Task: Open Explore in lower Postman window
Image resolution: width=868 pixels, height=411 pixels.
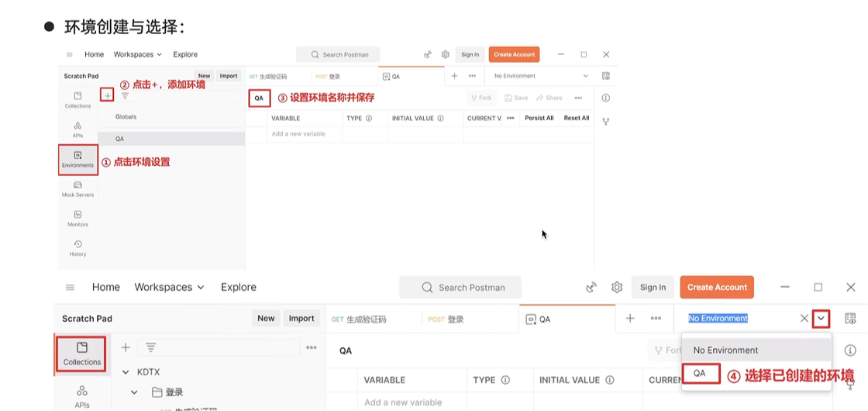Action: click(239, 287)
